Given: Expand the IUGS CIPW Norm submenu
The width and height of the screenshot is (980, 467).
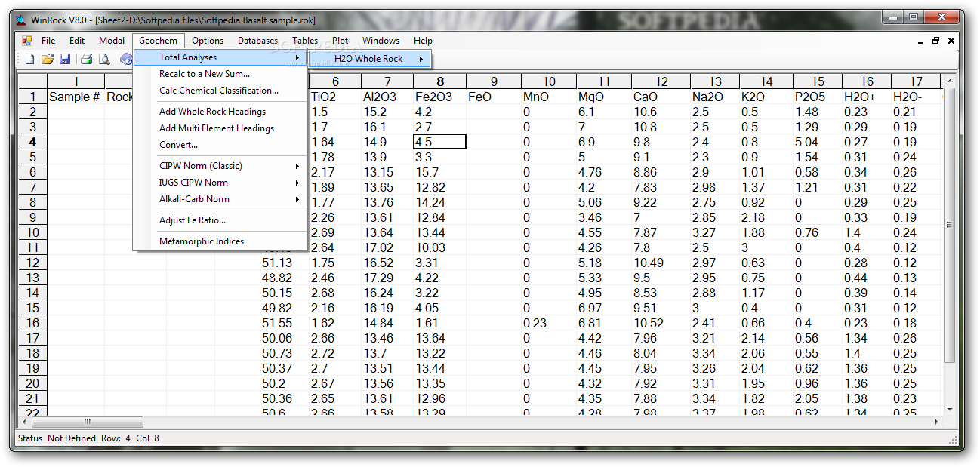Looking at the screenshot, I should pos(220,183).
